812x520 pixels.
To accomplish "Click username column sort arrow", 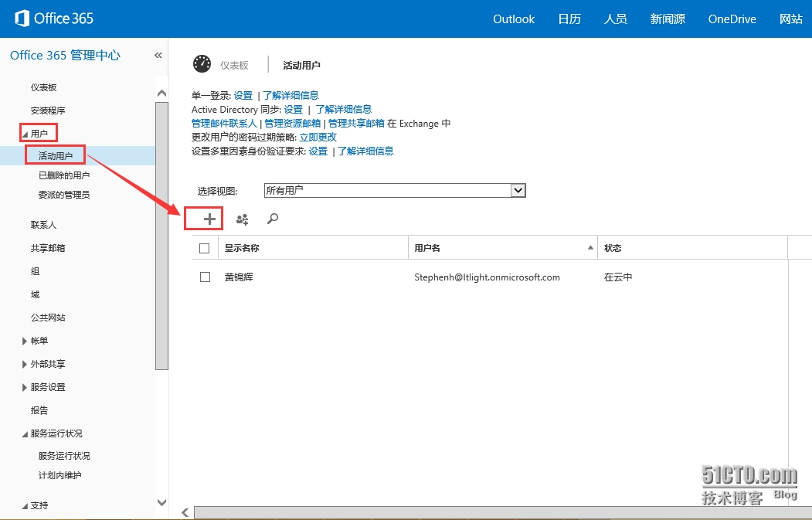I will pyautogui.click(x=591, y=248).
